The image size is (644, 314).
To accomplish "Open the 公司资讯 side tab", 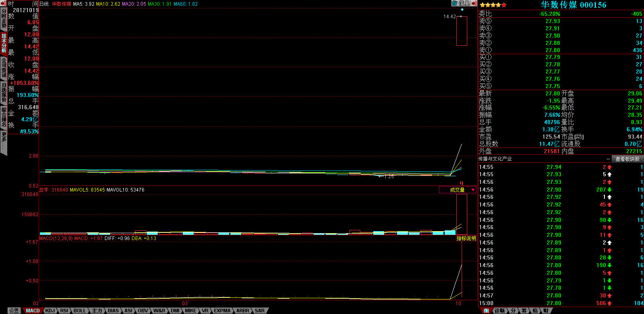I will click(4, 68).
